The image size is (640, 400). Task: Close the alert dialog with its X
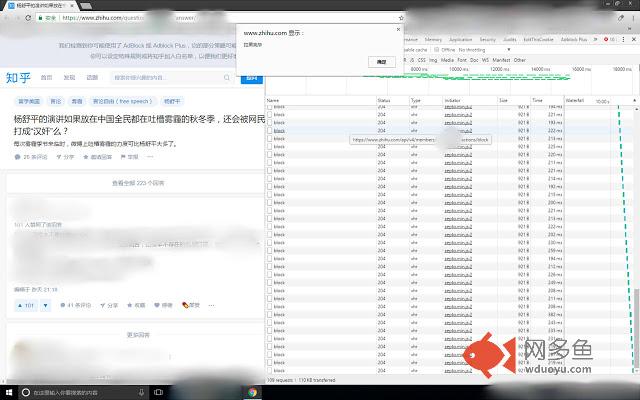click(x=398, y=29)
